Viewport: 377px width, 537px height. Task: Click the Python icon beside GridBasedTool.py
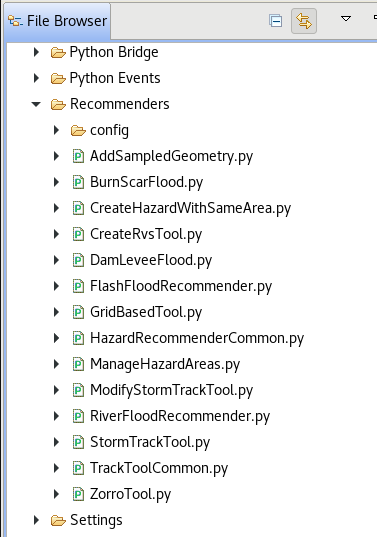[78, 312]
